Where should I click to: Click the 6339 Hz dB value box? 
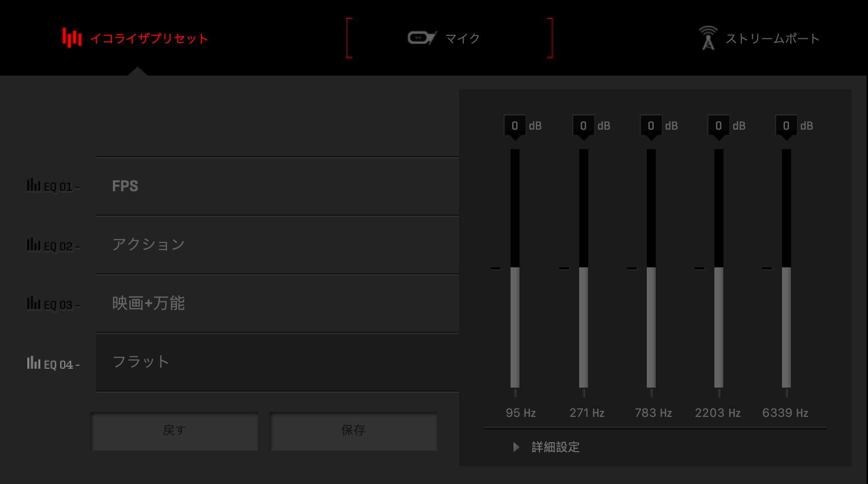(x=786, y=126)
